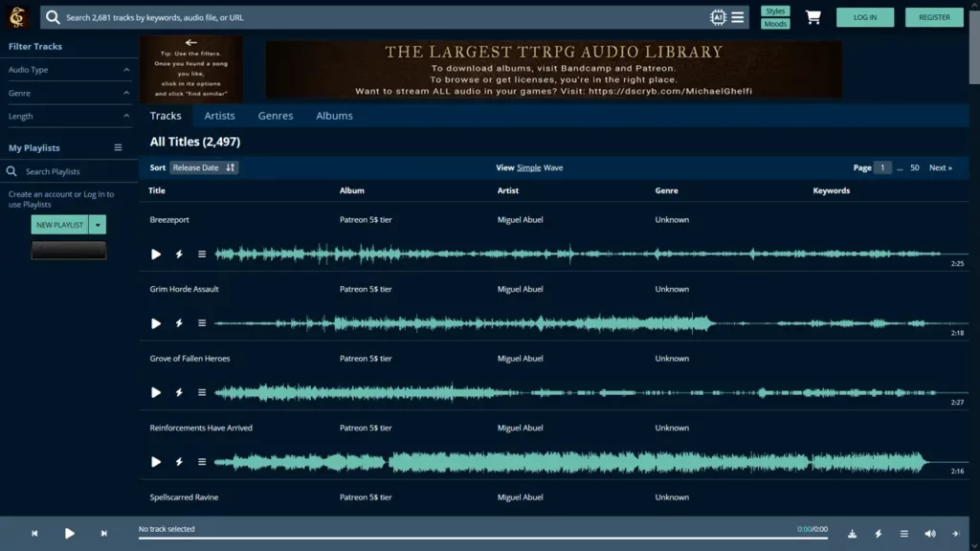This screenshot has height=551, width=980.
Task: Toggle the Styles keyword mode
Action: coord(774,10)
